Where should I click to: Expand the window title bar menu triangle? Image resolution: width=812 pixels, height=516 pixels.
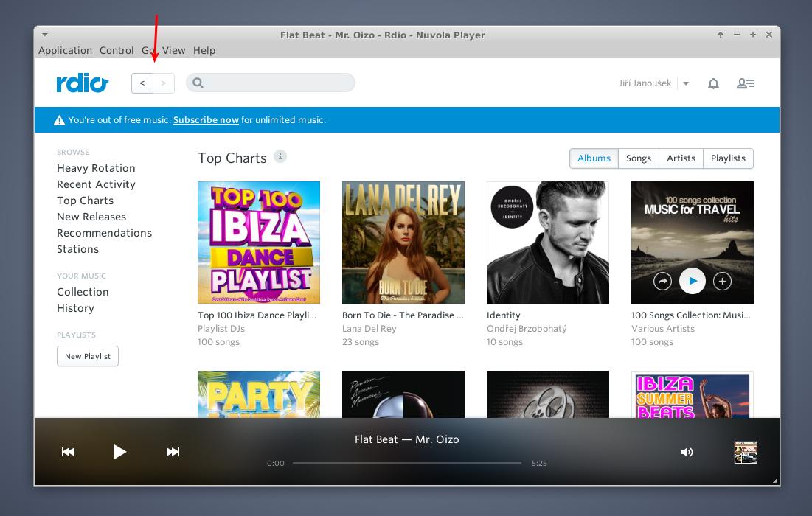[45, 35]
